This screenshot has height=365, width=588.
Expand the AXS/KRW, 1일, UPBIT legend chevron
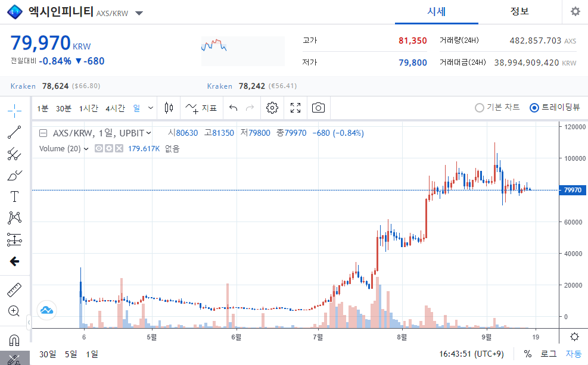(x=149, y=133)
